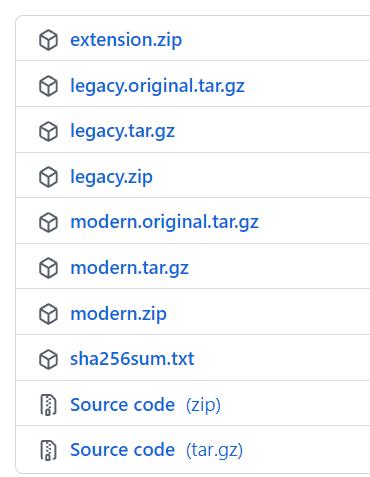The height and width of the screenshot is (477, 370).
Task: Download the extension.zip asset
Action: coord(126,40)
